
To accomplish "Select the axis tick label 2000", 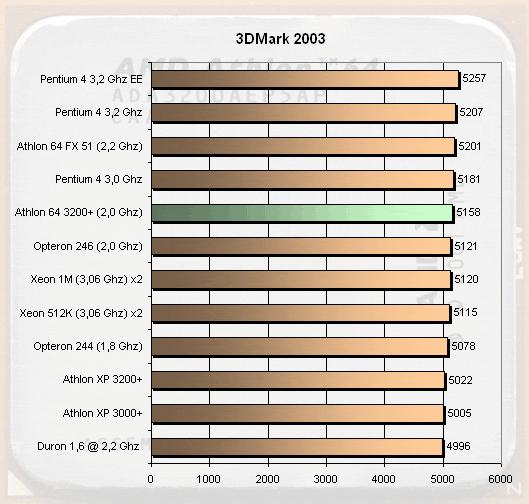I will pyautogui.click(x=268, y=479).
